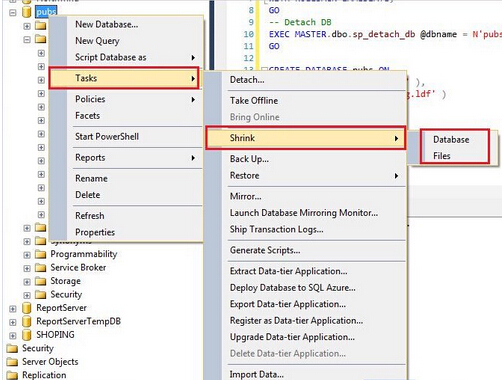Click the Service Broker folder icon
The image size is (504, 380).
pyautogui.click(x=40, y=268)
